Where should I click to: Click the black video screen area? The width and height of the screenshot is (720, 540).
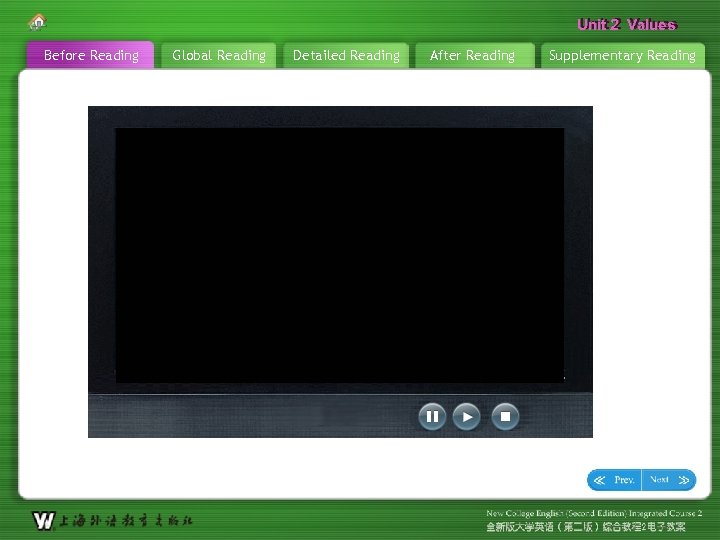coord(340,255)
